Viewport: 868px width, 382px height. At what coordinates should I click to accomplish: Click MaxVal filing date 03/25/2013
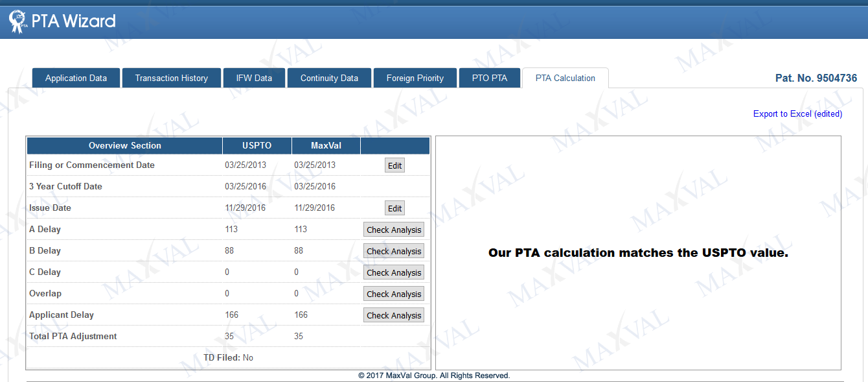click(x=315, y=165)
